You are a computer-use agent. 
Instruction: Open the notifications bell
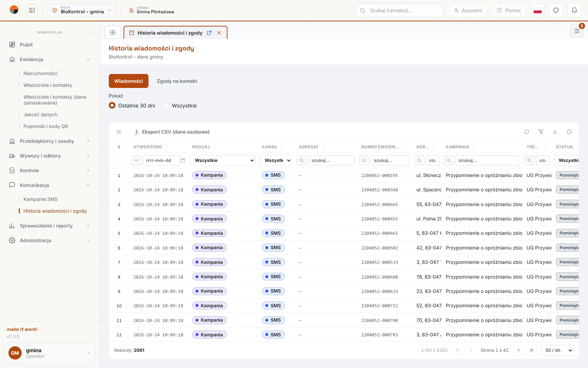click(x=574, y=10)
